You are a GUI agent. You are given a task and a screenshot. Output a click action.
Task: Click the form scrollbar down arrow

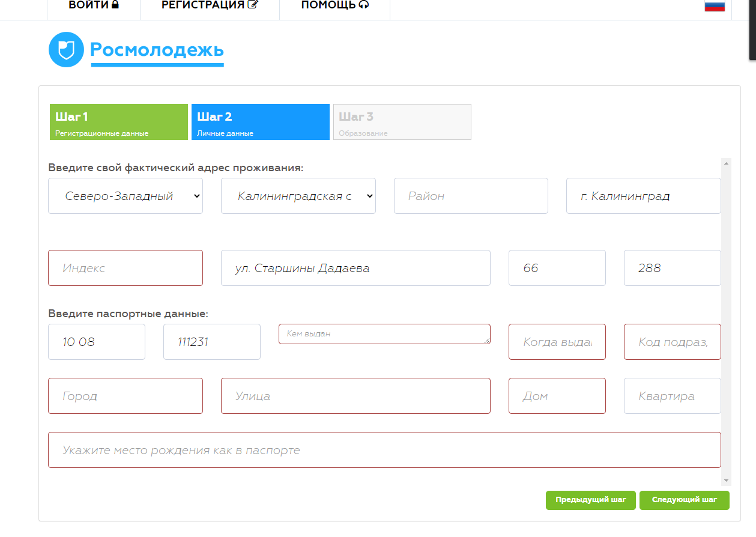pos(727,481)
